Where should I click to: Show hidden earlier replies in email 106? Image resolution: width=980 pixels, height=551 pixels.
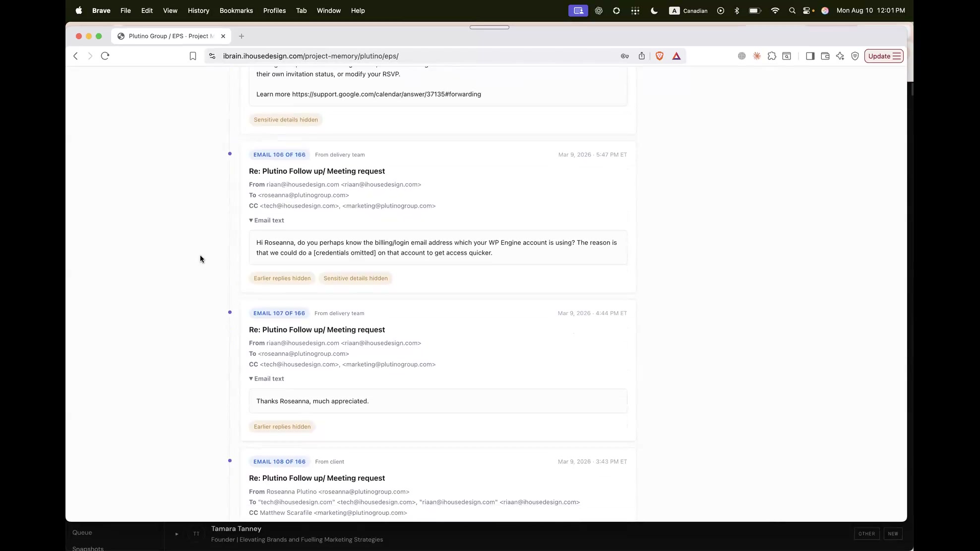click(x=282, y=278)
